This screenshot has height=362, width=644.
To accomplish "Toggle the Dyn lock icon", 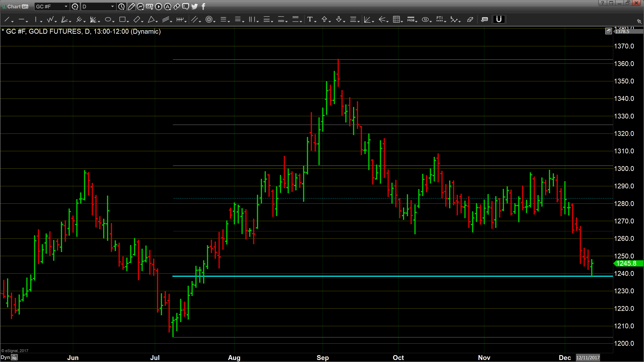I will 14,357.
